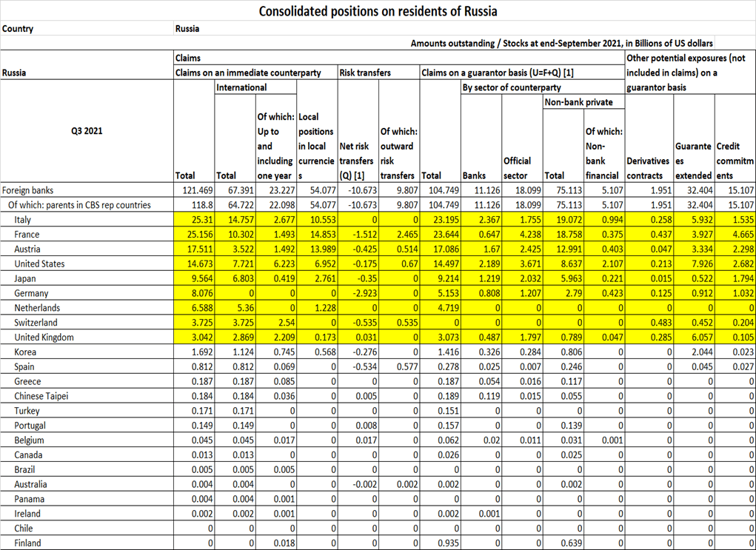756x550 pixels.
Task: Select the Foreign banks total claims cell 121.469
Action: pyautogui.click(x=194, y=190)
